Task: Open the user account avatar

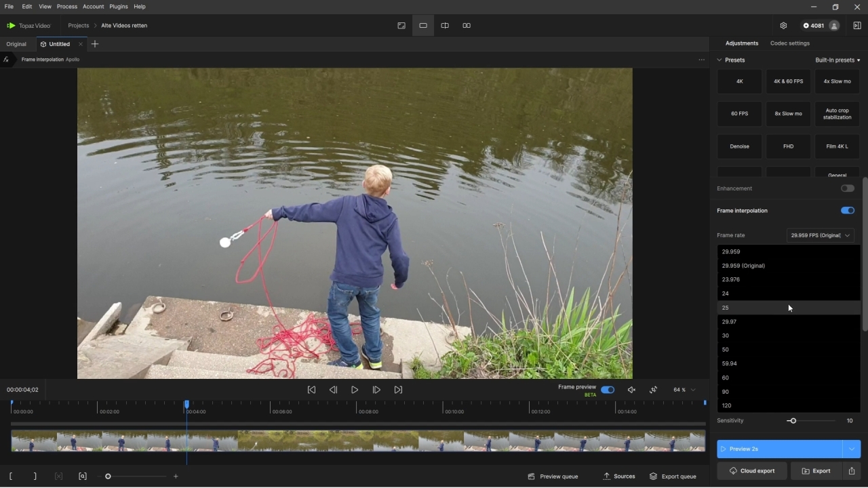Action: (834, 26)
